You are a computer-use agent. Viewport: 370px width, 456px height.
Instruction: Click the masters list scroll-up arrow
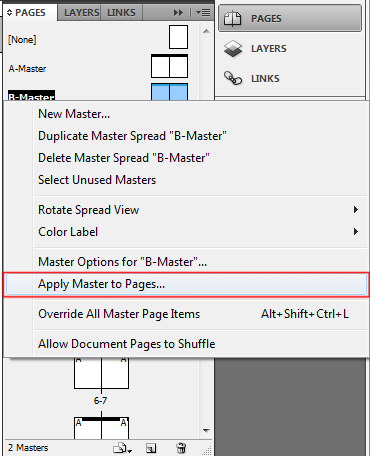click(x=206, y=31)
